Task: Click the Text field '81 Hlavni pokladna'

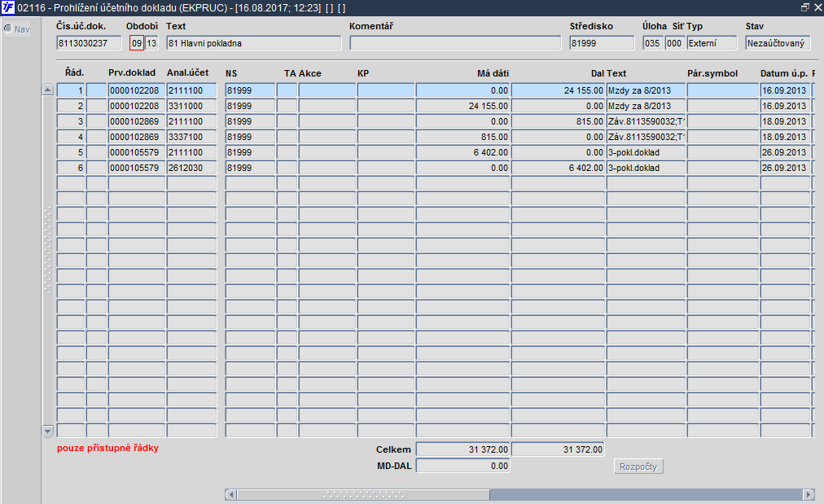Action: click(x=254, y=43)
